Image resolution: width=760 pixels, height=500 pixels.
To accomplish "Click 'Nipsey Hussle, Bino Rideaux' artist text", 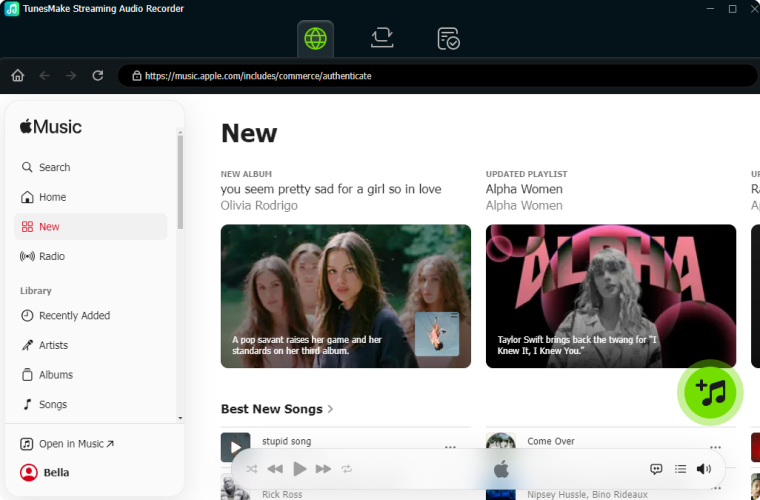I will (x=587, y=495).
